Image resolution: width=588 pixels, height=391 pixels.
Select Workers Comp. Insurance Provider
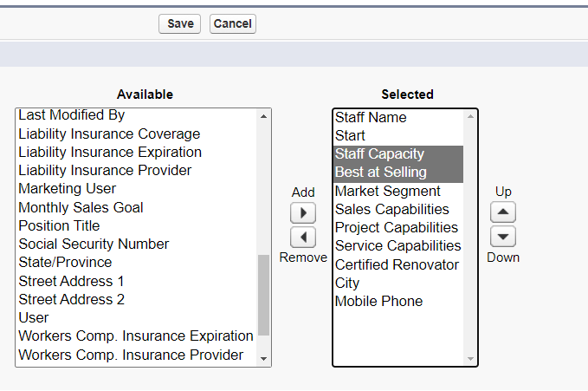click(131, 355)
